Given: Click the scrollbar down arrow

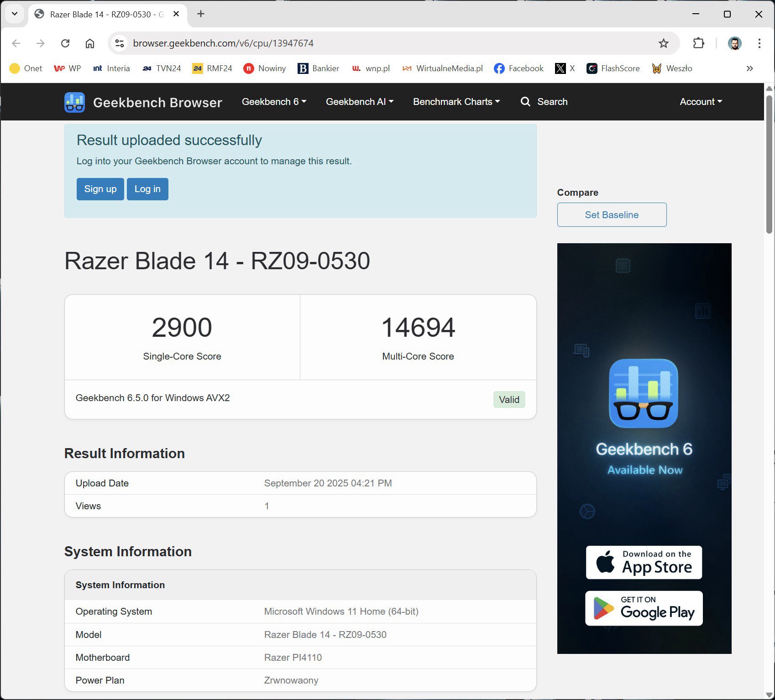Looking at the screenshot, I should [x=769, y=695].
